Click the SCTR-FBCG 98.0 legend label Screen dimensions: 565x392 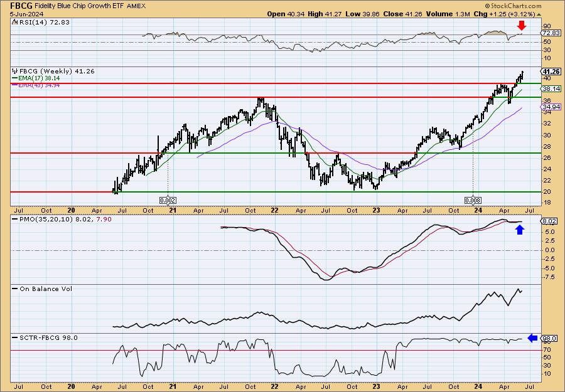pyautogui.click(x=48, y=337)
